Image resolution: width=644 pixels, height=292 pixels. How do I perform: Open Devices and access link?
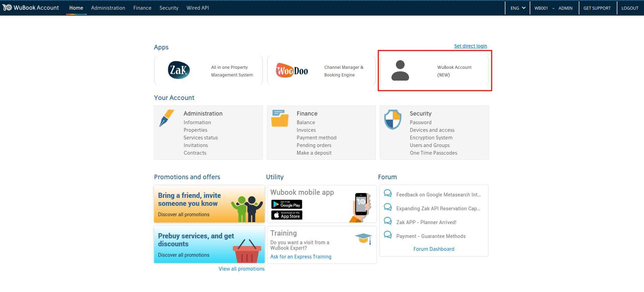pyautogui.click(x=432, y=130)
